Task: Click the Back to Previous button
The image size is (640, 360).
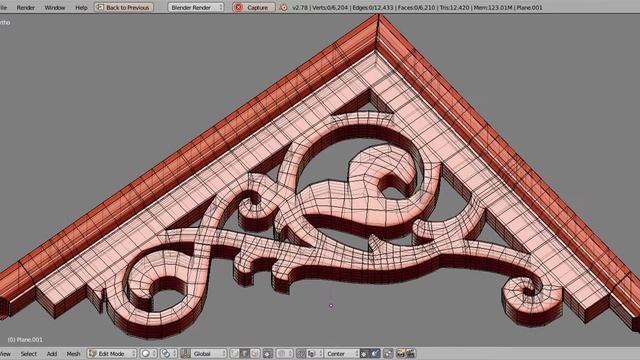Action: tap(124, 7)
